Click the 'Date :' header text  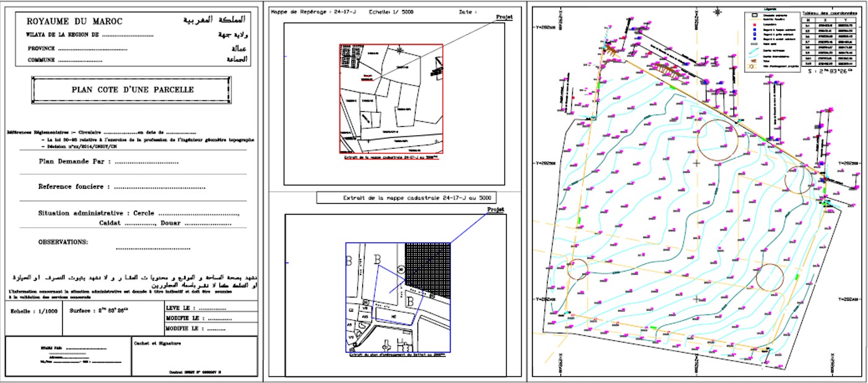[x=469, y=12]
